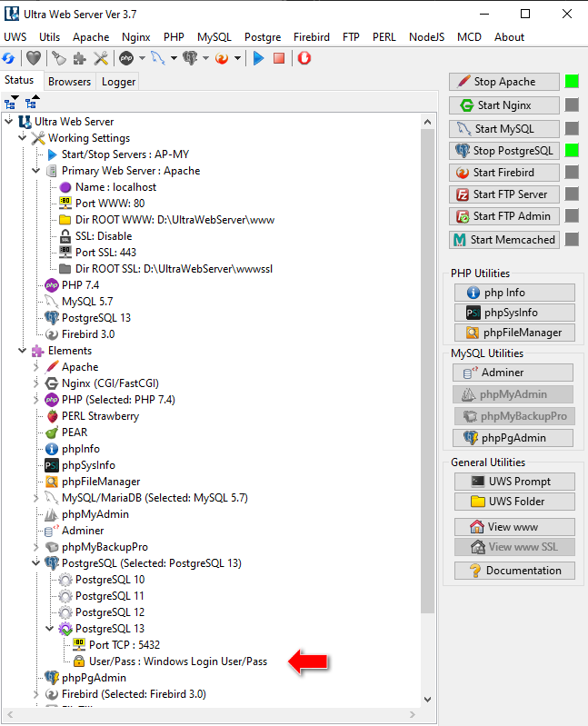Select User/Pass : Windows Login User/Pass item
This screenshot has height=726, width=588.
178,661
